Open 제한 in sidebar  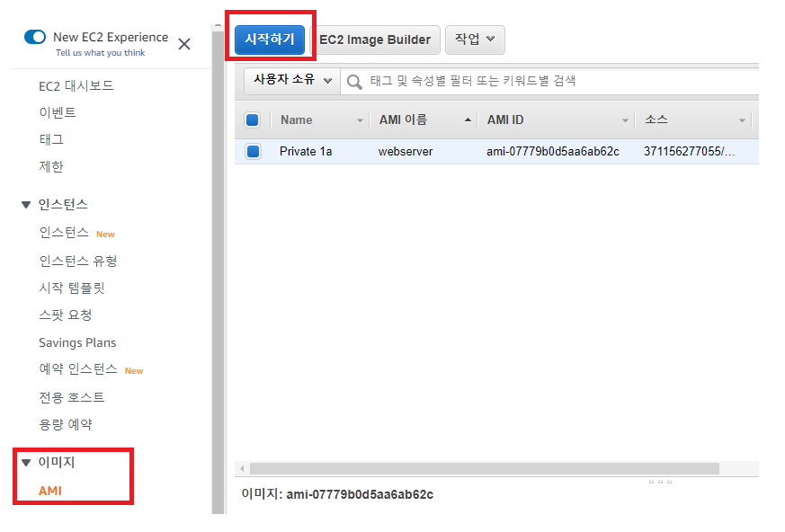51,166
